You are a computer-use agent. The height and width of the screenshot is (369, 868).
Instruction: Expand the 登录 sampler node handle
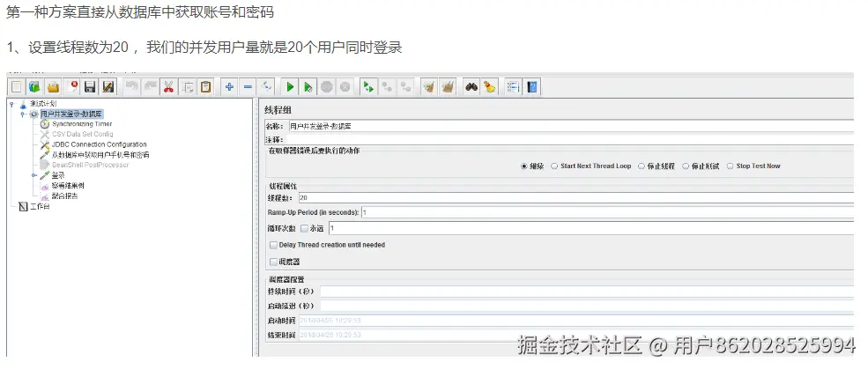pos(33,175)
